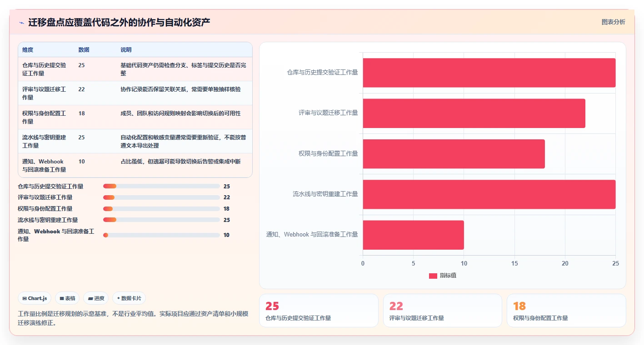Click the main title 迁移盘点应覆盖代码之外的协作与自动化资产
Screen dimensions: 644x345
[119, 23]
